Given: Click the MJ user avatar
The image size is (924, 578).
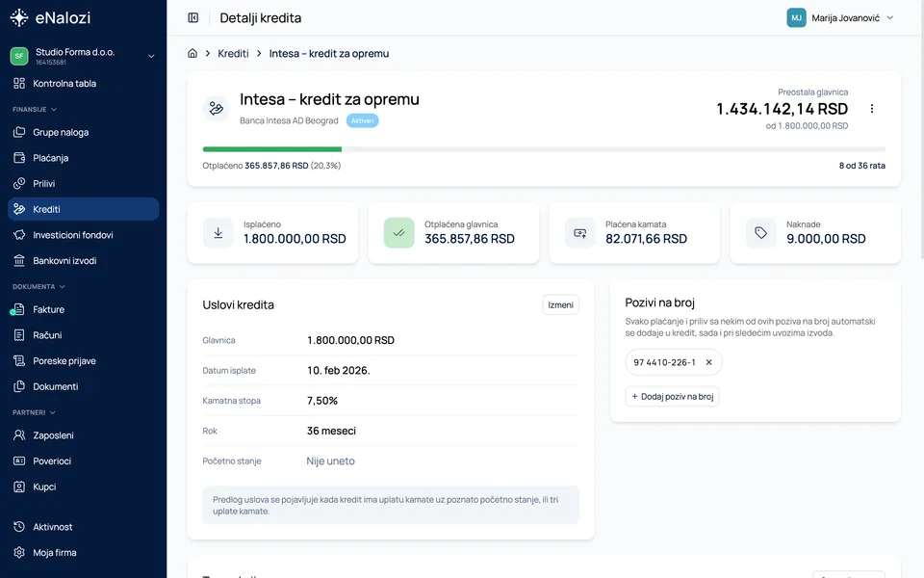Looking at the screenshot, I should pyautogui.click(x=796, y=17).
